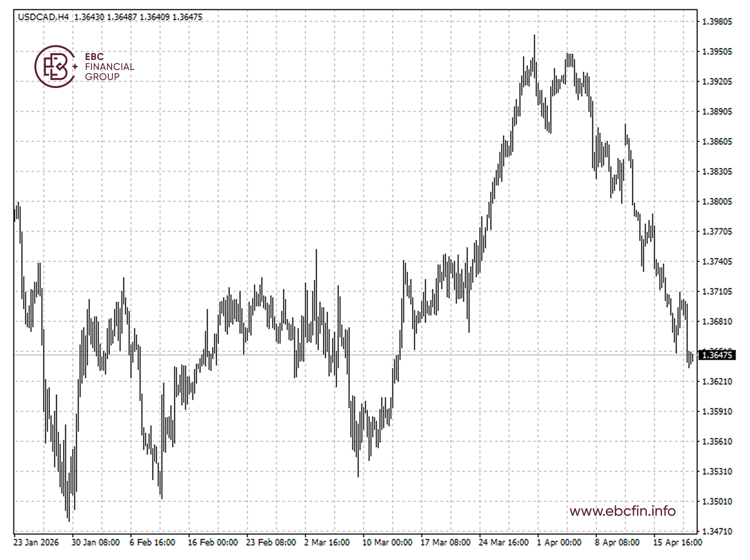
Task: Click the 1.39505 price axis label
Action: point(717,51)
